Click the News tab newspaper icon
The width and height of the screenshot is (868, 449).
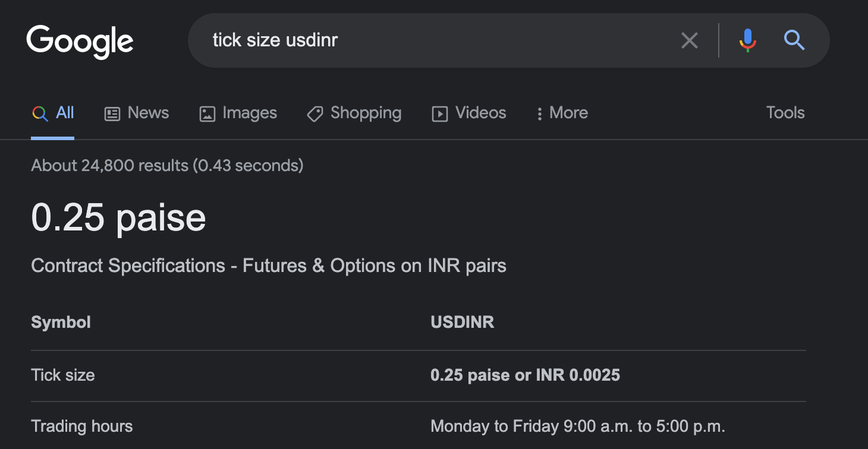112,114
